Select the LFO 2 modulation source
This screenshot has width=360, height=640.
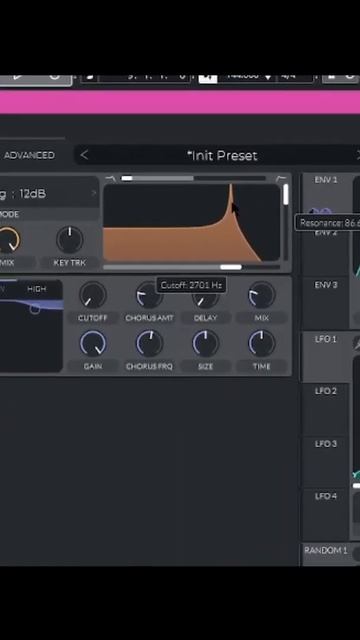[x=326, y=410]
